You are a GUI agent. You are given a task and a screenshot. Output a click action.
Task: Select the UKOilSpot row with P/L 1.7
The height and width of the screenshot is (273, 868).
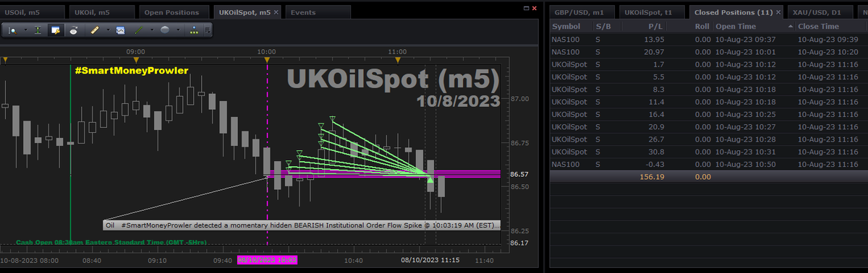tap(709, 64)
